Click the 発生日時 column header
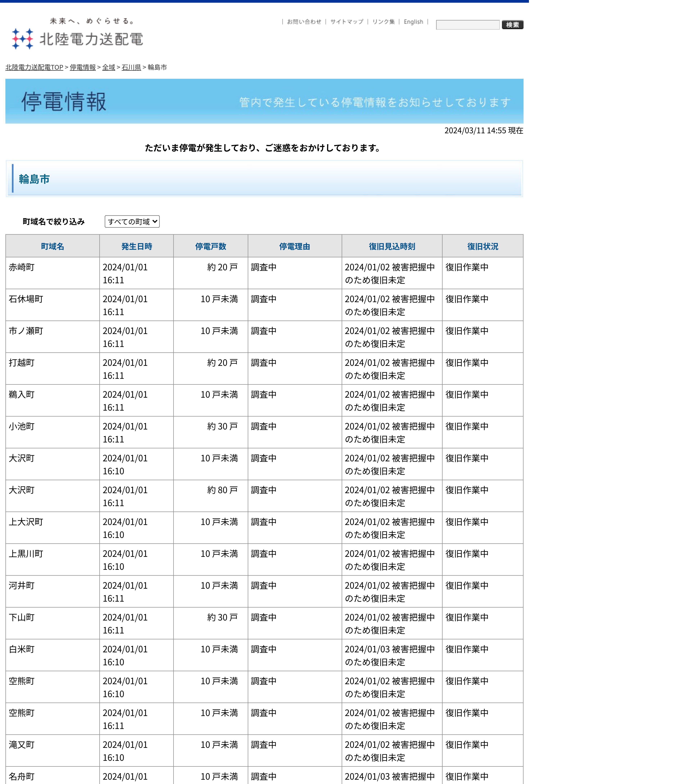 coord(137,246)
